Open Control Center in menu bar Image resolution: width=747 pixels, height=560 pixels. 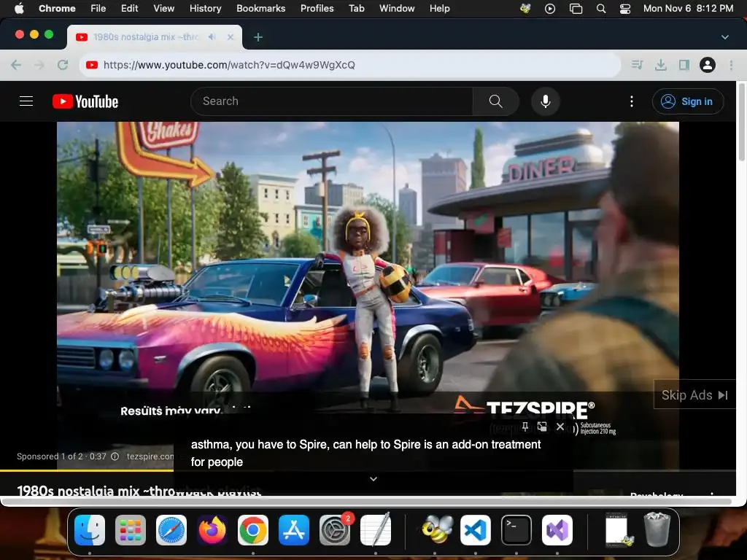625,9
